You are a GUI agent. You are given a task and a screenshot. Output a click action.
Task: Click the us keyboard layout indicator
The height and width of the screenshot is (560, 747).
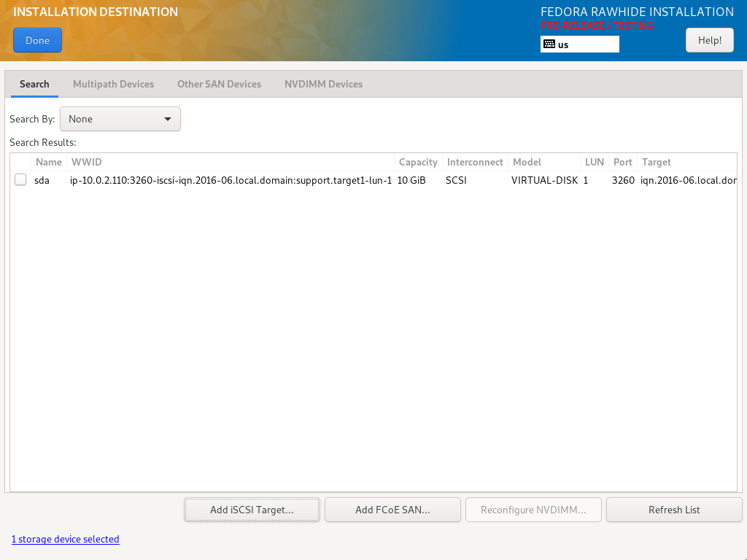[x=580, y=44]
